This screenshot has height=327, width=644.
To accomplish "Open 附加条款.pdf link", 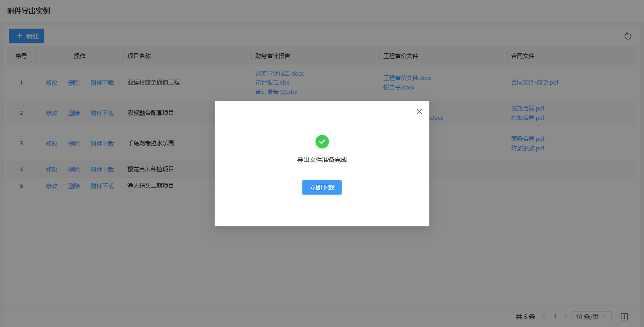I will tap(528, 148).
